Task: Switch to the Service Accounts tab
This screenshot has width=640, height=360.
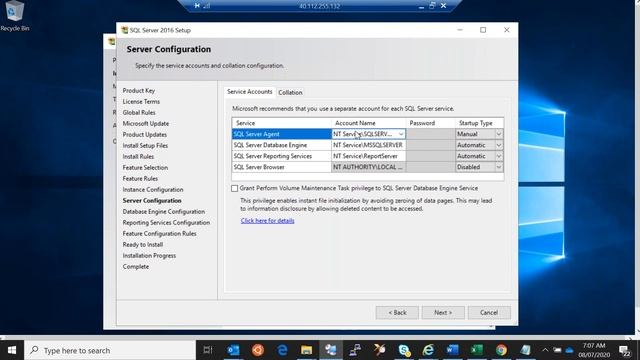Action: click(249, 92)
